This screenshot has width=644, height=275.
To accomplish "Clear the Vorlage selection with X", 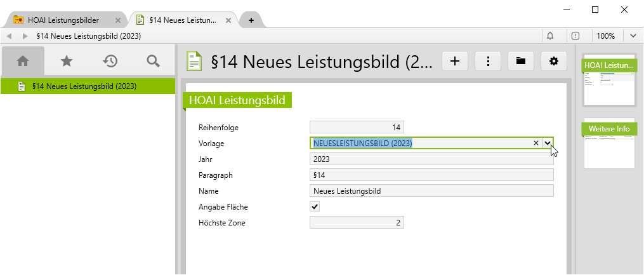I will [536, 144].
